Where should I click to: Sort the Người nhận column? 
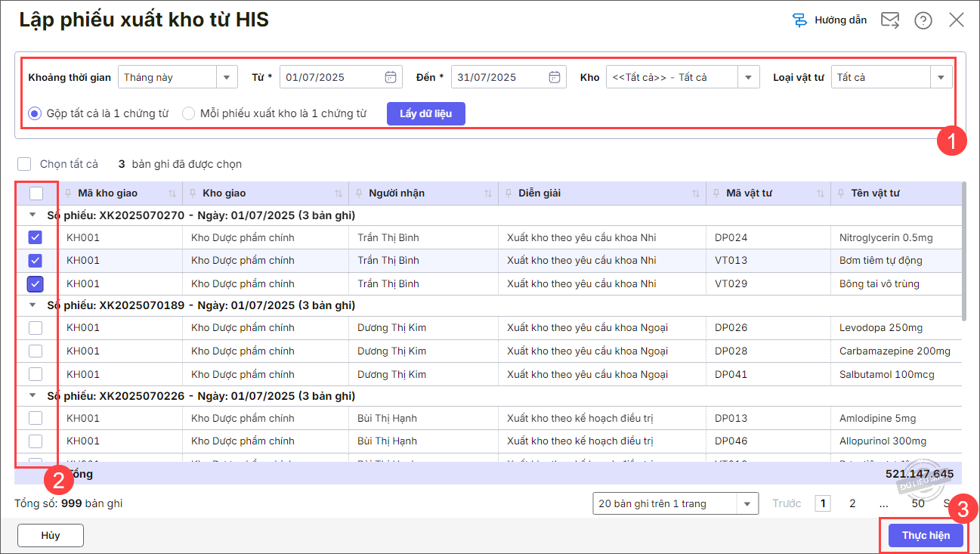click(488, 193)
